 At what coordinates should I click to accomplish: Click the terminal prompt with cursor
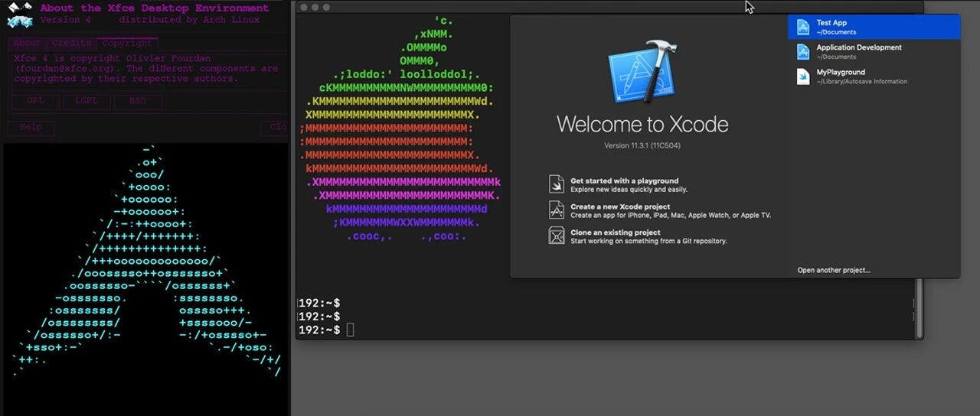click(325, 330)
